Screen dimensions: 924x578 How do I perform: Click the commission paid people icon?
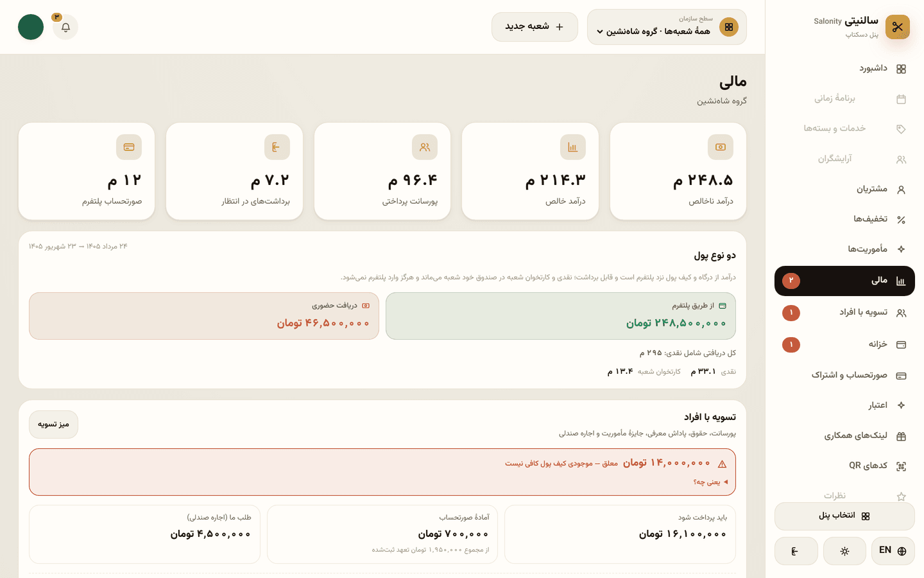click(x=425, y=147)
